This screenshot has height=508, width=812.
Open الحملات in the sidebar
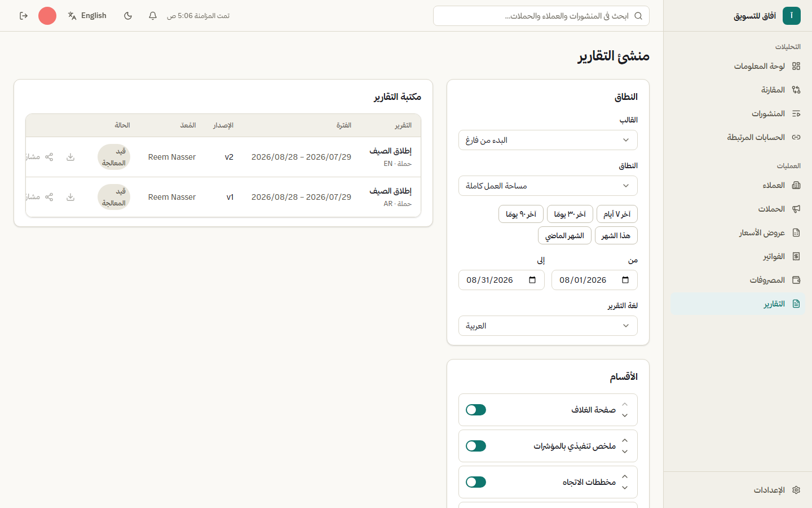point(738,209)
